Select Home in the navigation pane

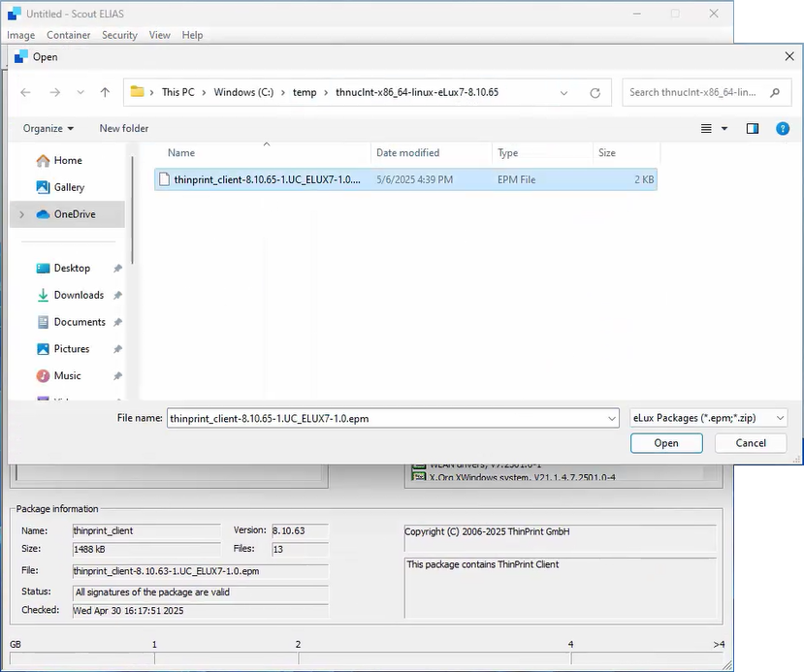(x=68, y=160)
